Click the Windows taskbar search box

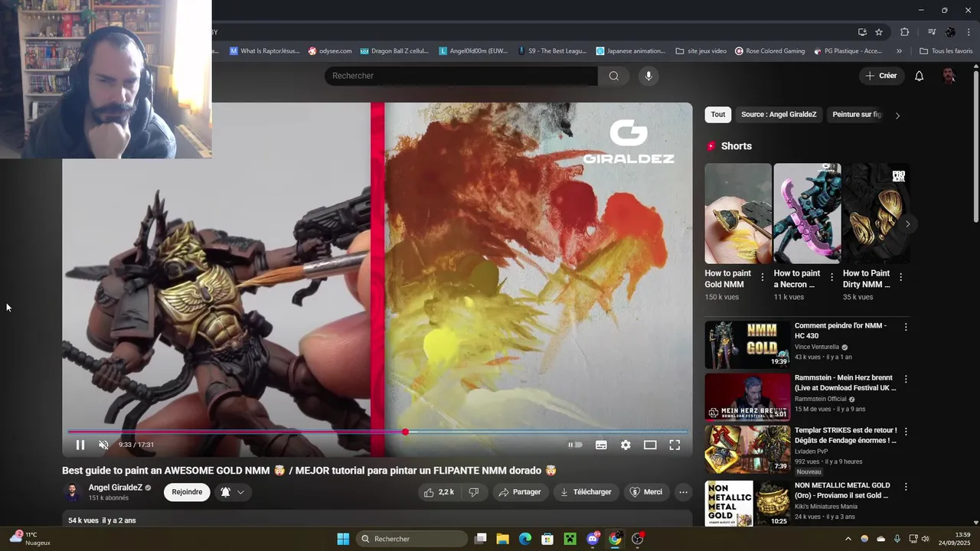(412, 539)
